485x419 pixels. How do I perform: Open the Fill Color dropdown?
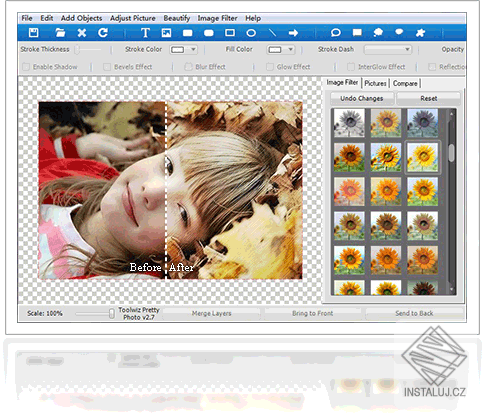click(x=281, y=50)
